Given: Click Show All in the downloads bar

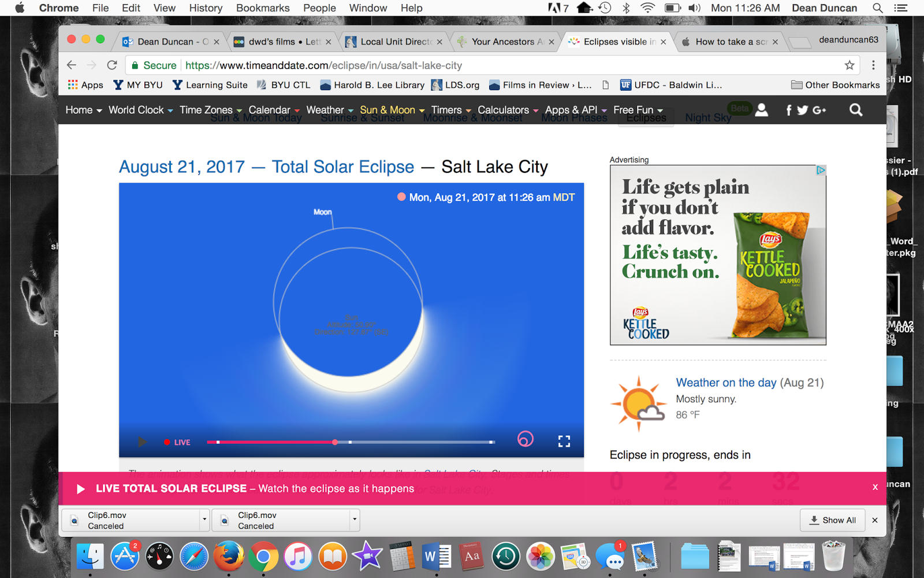Looking at the screenshot, I should tap(832, 520).
